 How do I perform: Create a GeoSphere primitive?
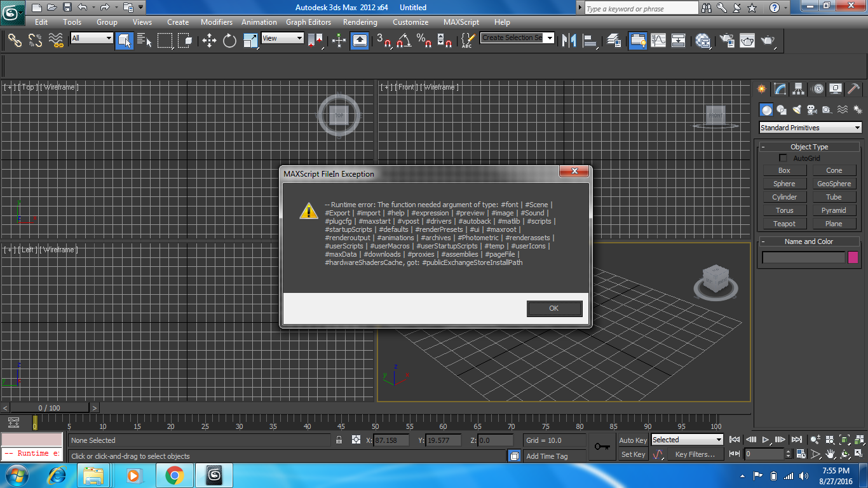pyautogui.click(x=834, y=184)
